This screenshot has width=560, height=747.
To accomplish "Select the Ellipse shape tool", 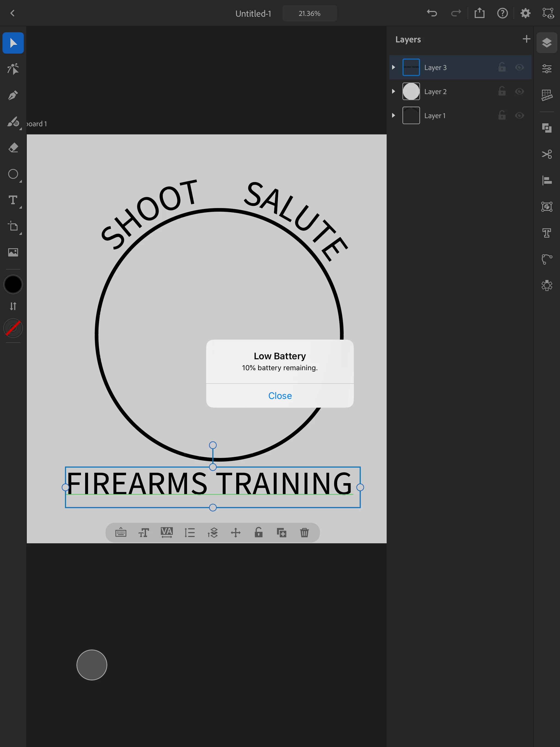I will 13,174.
